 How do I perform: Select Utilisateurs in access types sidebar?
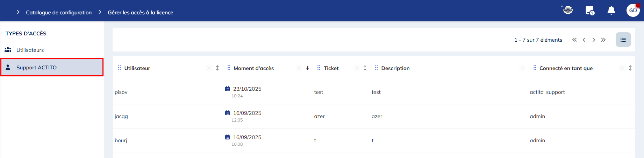(x=30, y=50)
